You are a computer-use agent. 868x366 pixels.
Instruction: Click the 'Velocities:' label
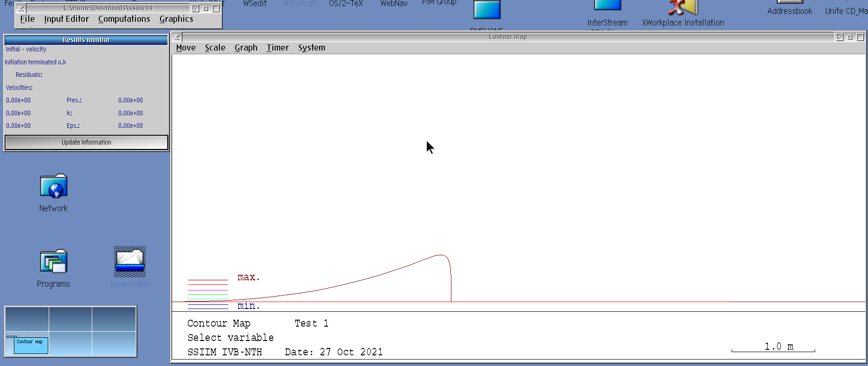[x=19, y=88]
